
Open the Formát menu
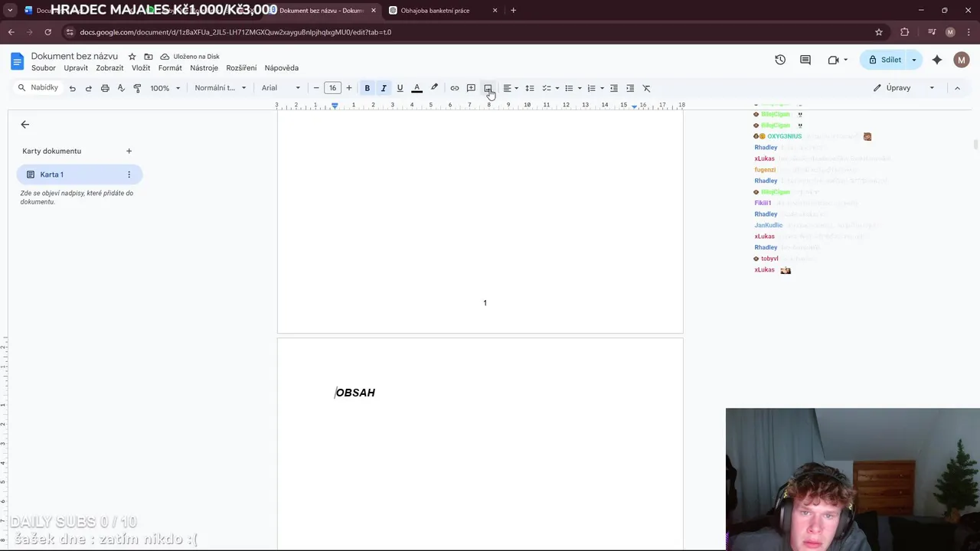[x=170, y=68]
